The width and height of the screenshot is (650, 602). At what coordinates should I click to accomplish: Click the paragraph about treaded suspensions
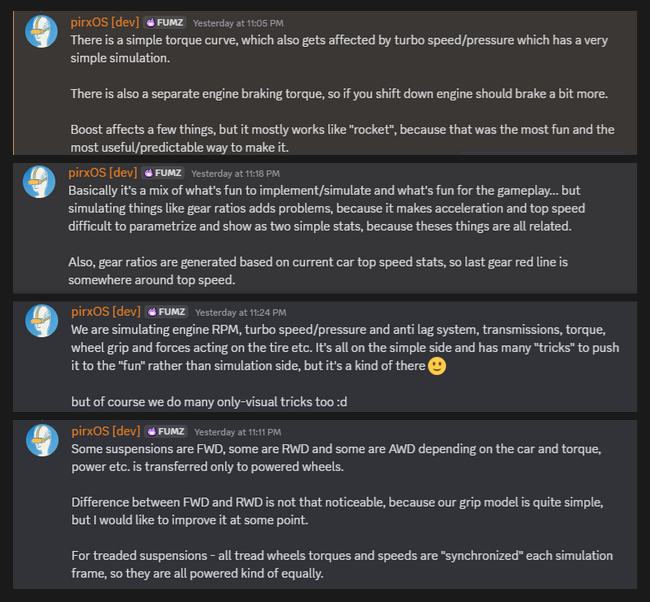click(x=340, y=564)
